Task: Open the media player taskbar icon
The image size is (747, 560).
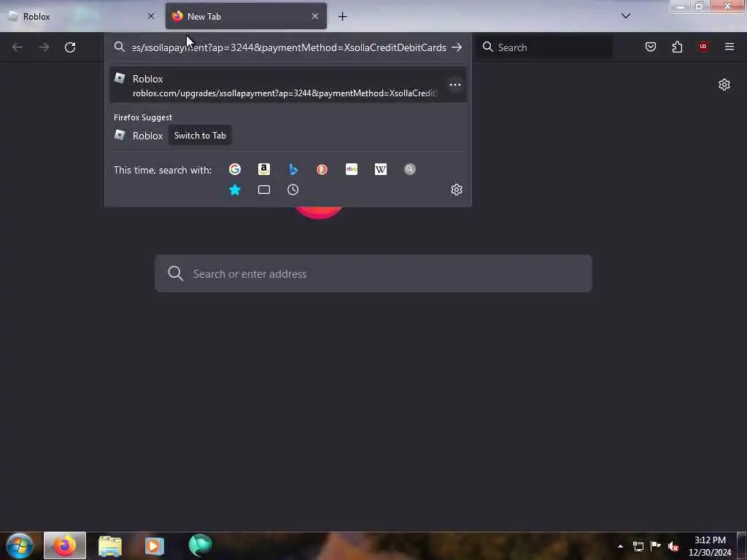Action: pos(155,545)
